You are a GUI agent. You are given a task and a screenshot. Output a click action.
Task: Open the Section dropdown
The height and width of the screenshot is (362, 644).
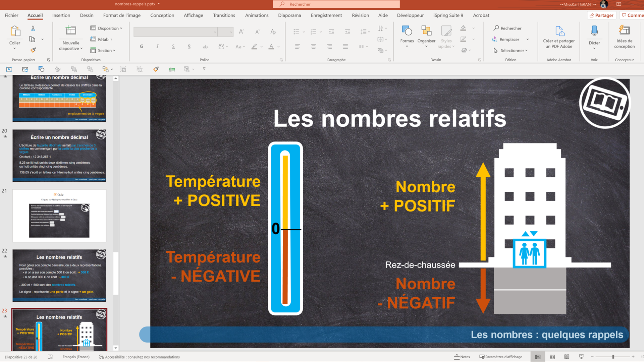click(x=103, y=50)
